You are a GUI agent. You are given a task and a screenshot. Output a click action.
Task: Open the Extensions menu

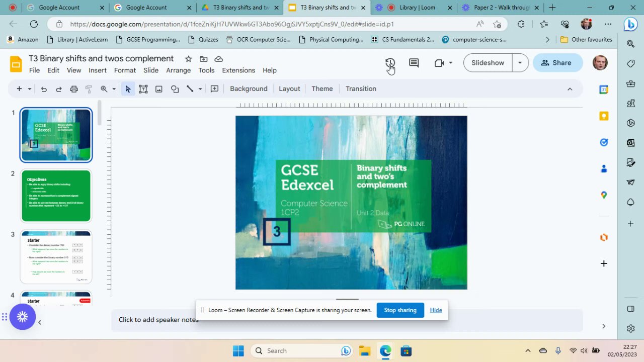click(x=238, y=70)
